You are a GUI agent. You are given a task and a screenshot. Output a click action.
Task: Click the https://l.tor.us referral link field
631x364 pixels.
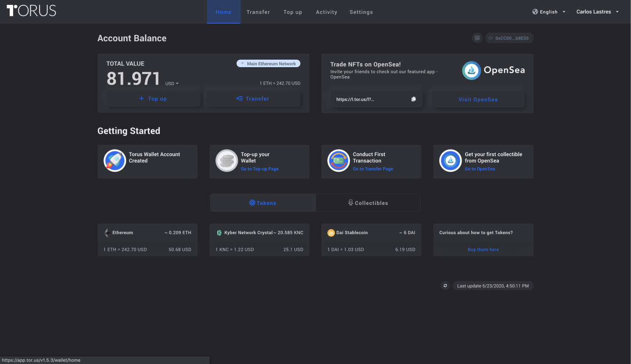[x=376, y=99]
